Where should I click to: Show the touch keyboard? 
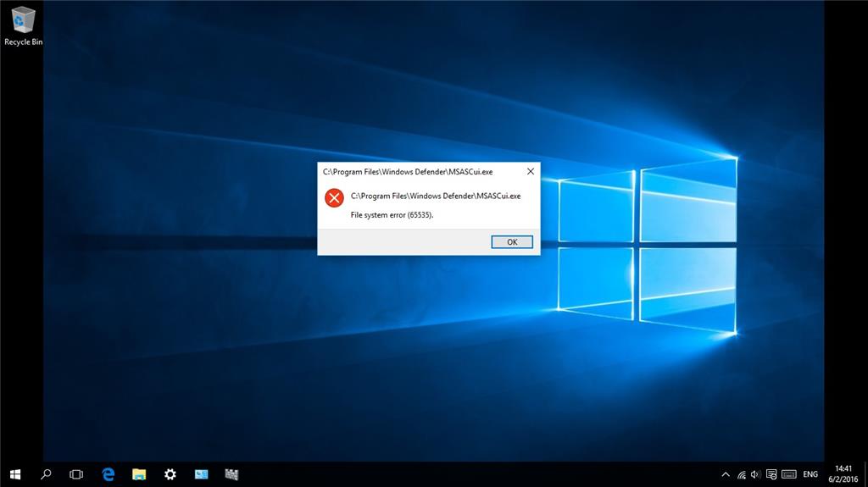789,474
